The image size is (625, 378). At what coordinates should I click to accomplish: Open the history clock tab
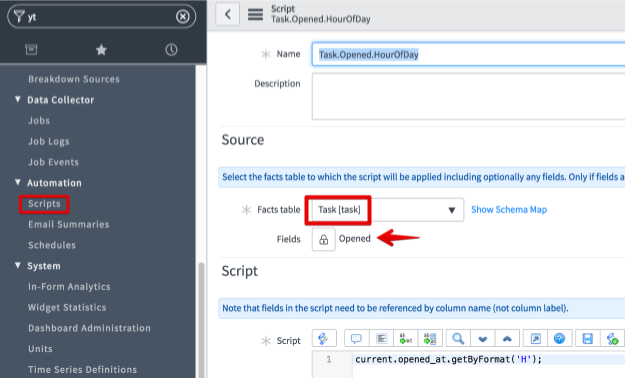[171, 49]
